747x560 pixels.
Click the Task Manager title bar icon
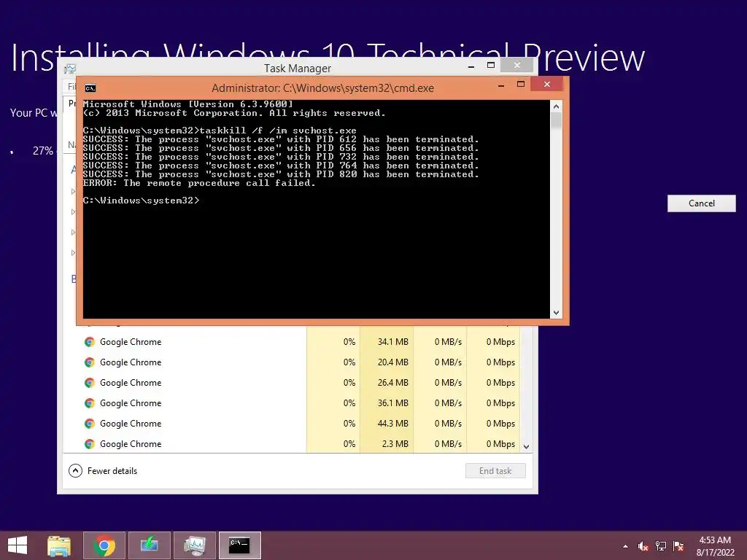coord(70,69)
